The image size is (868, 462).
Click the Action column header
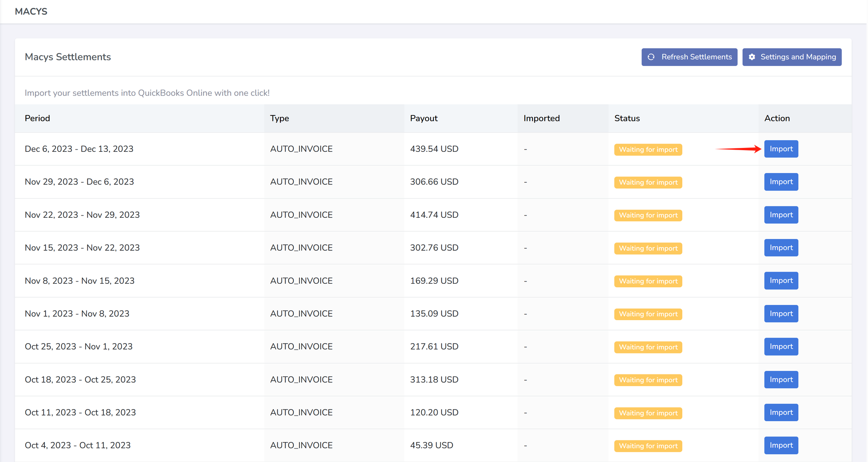pos(777,118)
